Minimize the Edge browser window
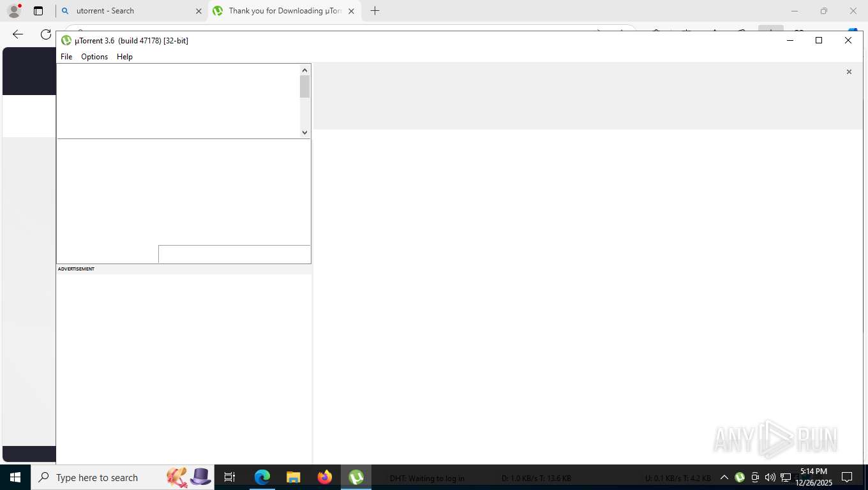Viewport: 868px width, 490px height. pyautogui.click(x=795, y=11)
